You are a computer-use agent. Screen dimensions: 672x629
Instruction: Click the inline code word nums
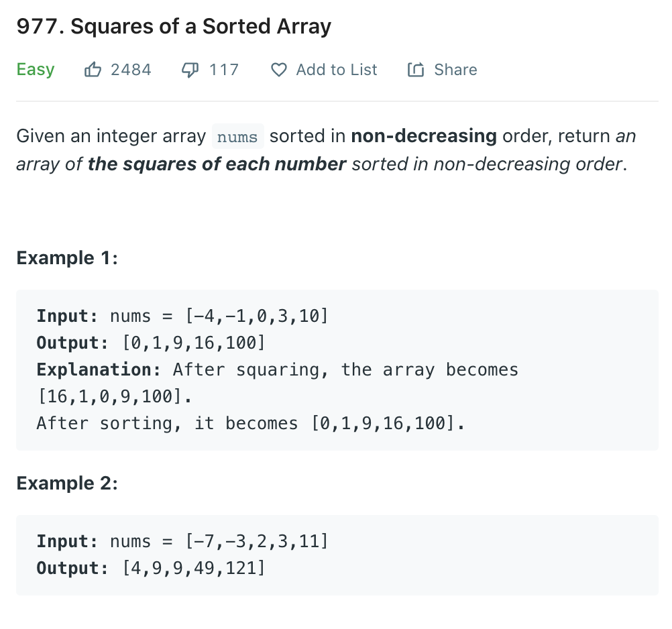[238, 137]
